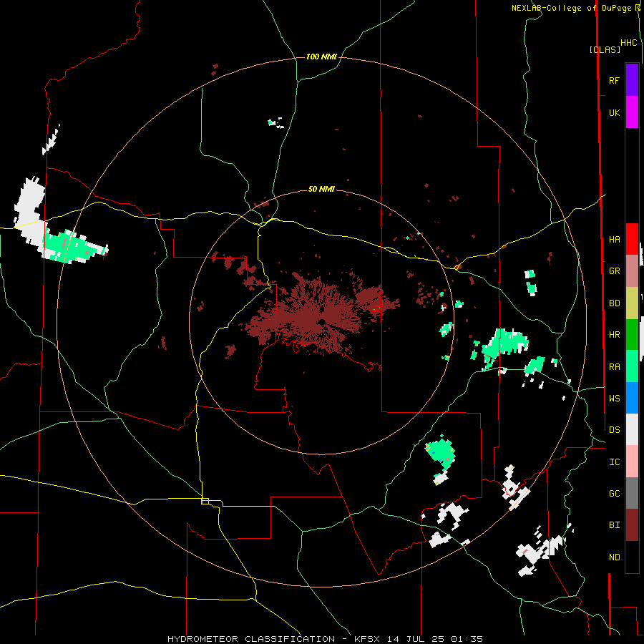The image size is (644, 644).
Task: Click the "50 NMI" range ring label
Action: (321, 189)
